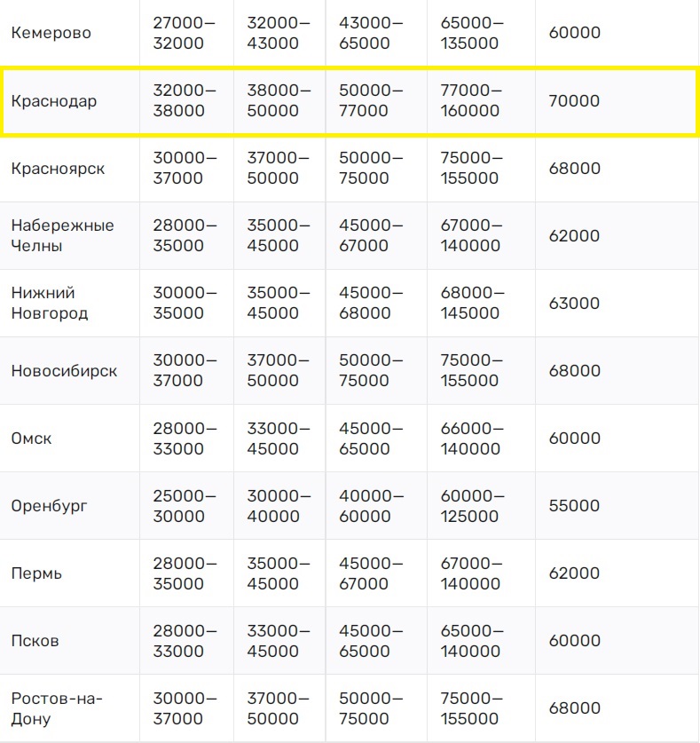
Task: Click the Оренбург city cell
Action: click(50, 506)
